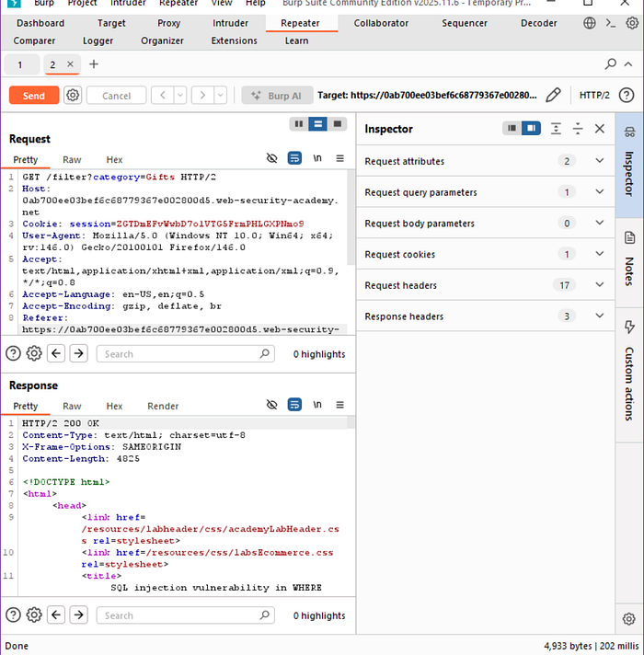
Task: Open the Burp browser globe icon
Action: click(x=590, y=23)
